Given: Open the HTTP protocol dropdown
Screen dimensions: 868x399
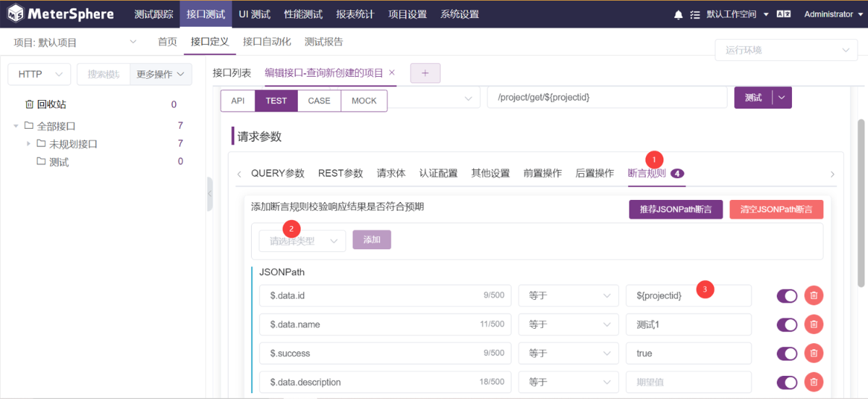Looking at the screenshot, I should (39, 74).
